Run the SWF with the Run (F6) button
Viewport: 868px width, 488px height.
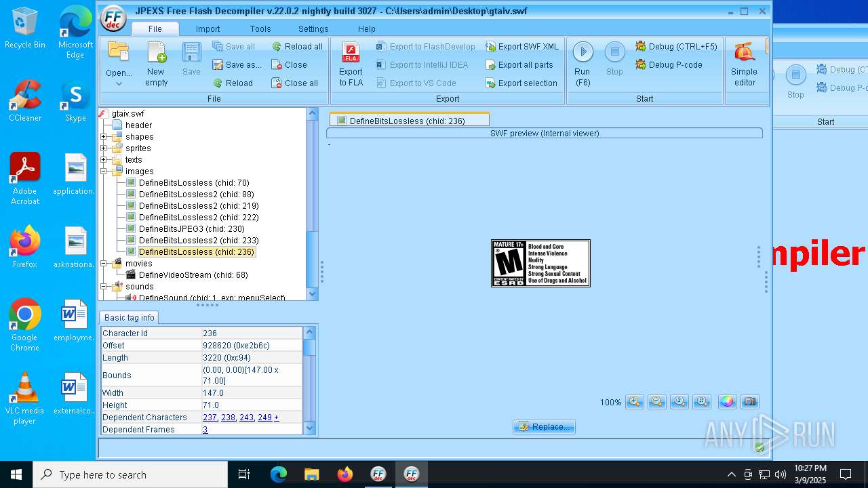click(583, 64)
